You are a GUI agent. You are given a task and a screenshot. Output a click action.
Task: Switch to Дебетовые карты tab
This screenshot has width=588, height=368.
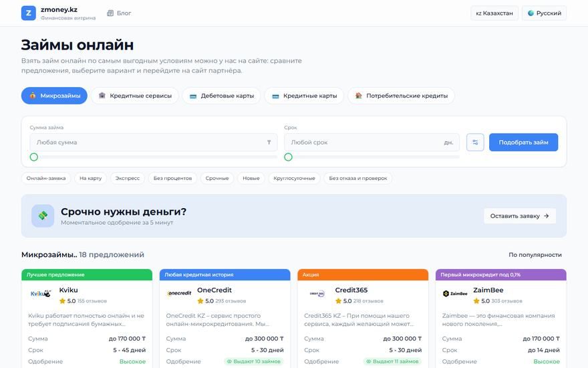(222, 96)
